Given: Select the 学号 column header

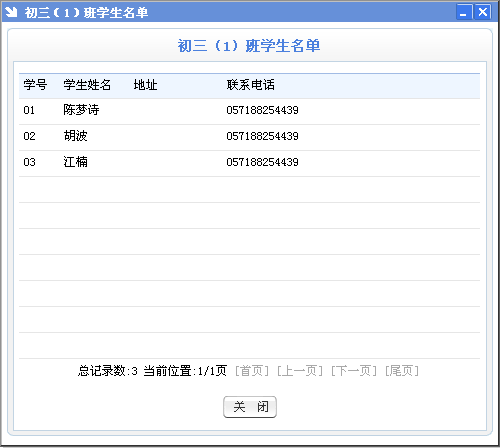Looking at the screenshot, I should click(35, 85).
